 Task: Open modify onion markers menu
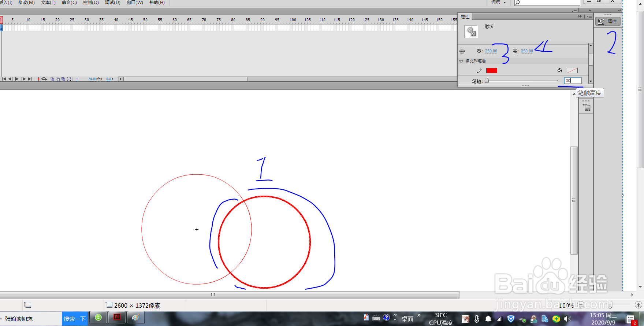point(69,79)
